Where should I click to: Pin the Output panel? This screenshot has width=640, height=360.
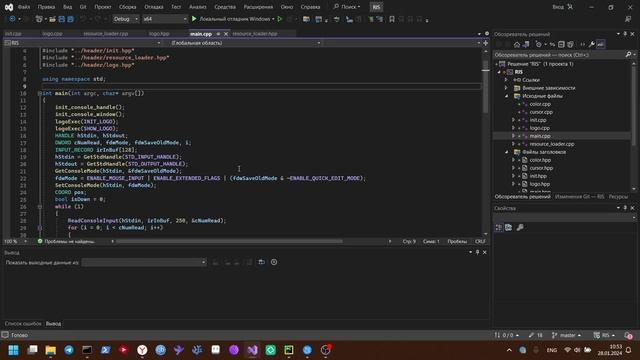[x=477, y=252]
